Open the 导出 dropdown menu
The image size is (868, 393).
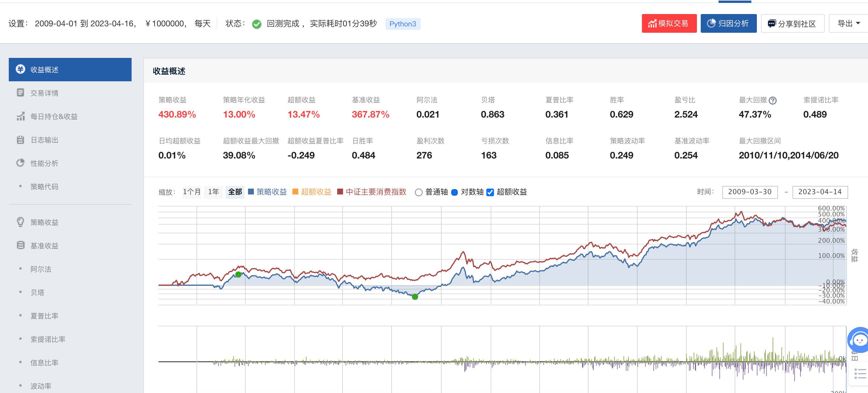848,24
